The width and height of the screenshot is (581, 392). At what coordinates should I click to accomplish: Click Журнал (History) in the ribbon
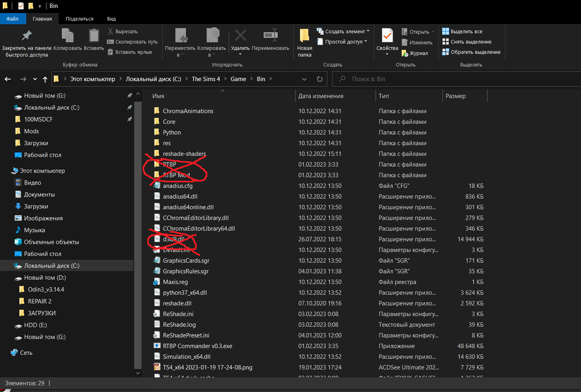coord(415,53)
